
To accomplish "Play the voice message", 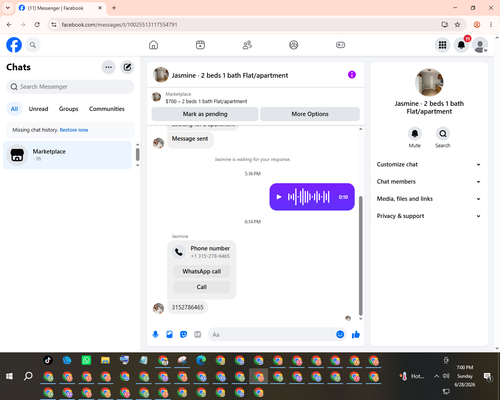I will click(x=279, y=197).
